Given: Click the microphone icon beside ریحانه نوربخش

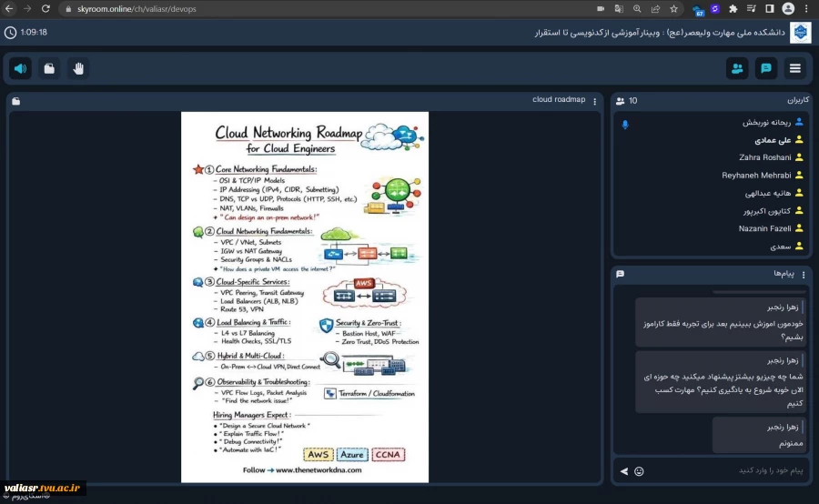Looking at the screenshot, I should coord(625,125).
